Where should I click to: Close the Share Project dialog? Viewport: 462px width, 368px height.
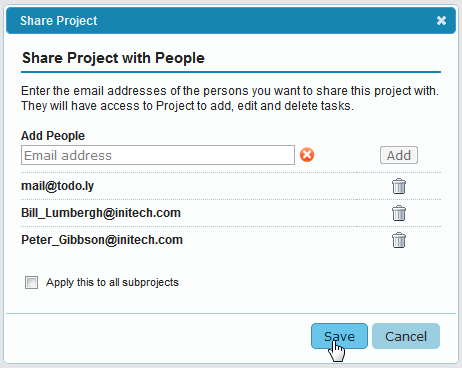pyautogui.click(x=441, y=21)
